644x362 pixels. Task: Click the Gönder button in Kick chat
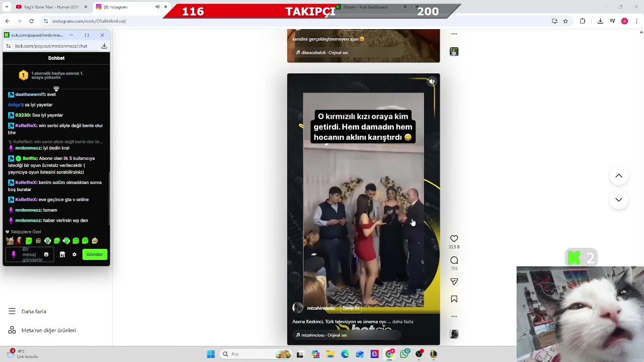pos(95,254)
